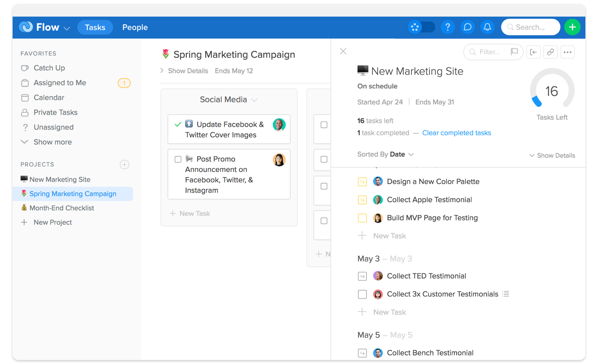The width and height of the screenshot is (598, 364).
Task: Check off Build MVP Page for Testing
Action: pyautogui.click(x=362, y=218)
